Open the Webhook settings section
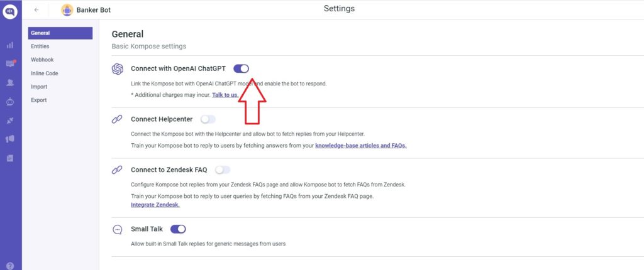Image resolution: width=644 pixels, height=270 pixels. [x=42, y=60]
